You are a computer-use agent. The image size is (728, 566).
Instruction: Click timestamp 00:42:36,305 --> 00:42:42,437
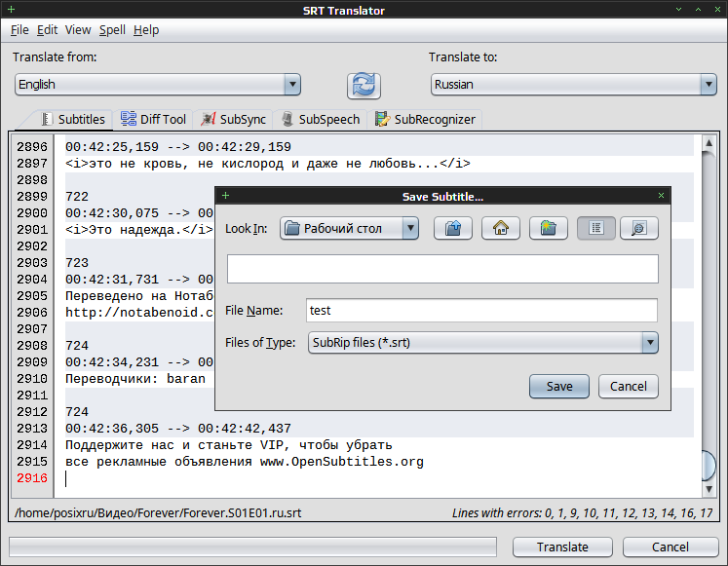click(x=177, y=429)
